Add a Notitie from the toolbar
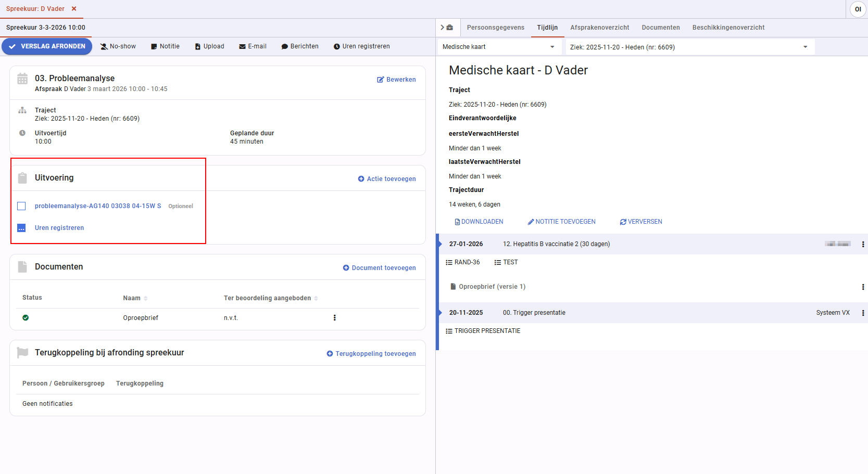Viewport: 868px width, 474px height. click(x=165, y=46)
